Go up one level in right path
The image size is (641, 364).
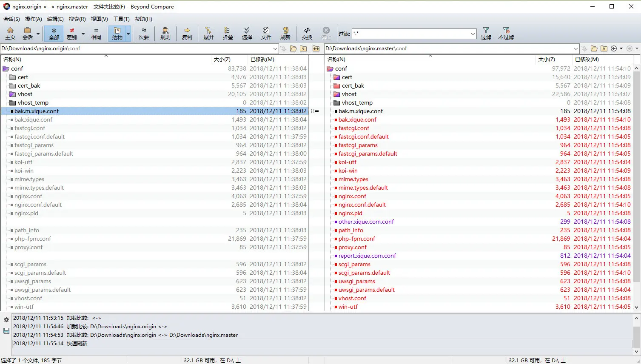604,48
